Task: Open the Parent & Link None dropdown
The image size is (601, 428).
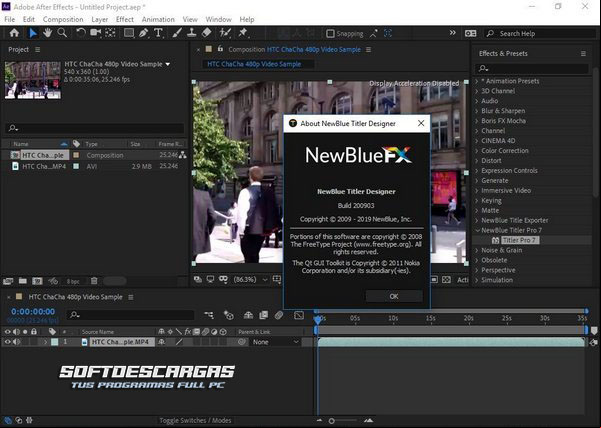Action: click(x=275, y=342)
